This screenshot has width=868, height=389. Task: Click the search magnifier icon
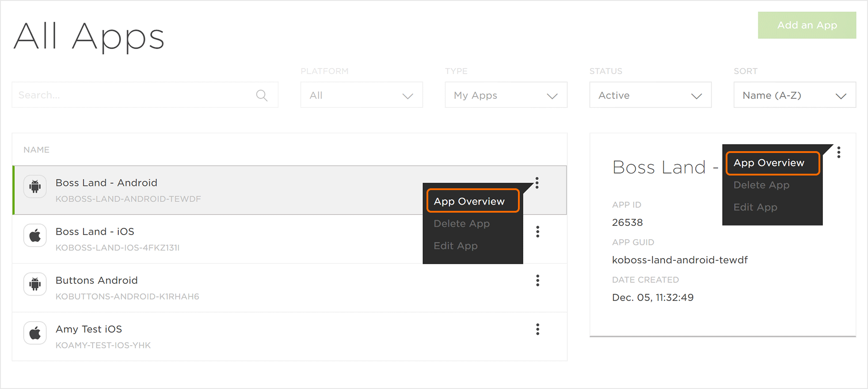[x=262, y=95]
